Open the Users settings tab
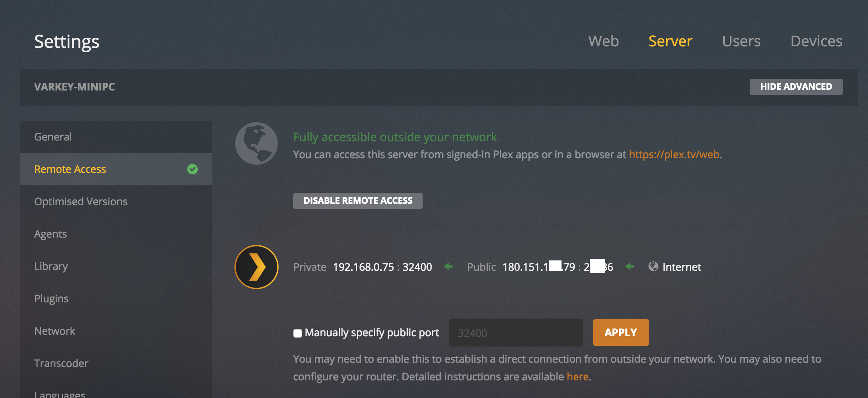Viewport: 868px width, 398px height. point(741,41)
